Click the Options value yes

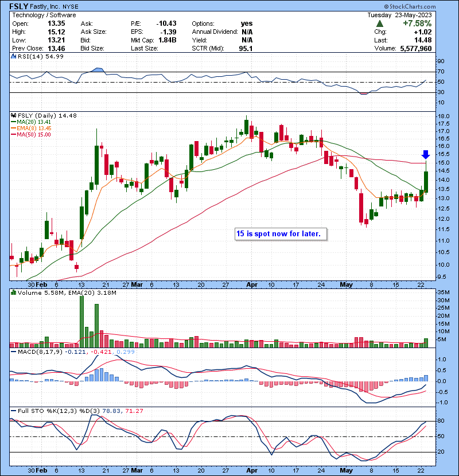click(x=247, y=24)
